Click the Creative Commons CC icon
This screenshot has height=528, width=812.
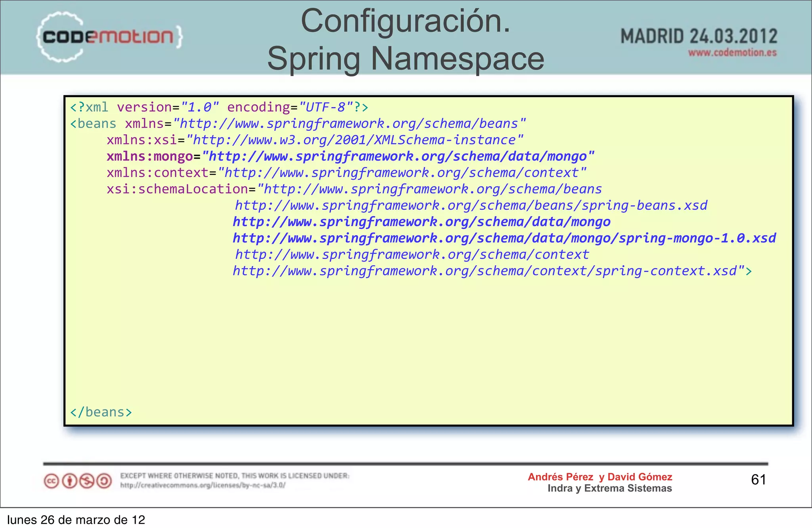point(51,481)
